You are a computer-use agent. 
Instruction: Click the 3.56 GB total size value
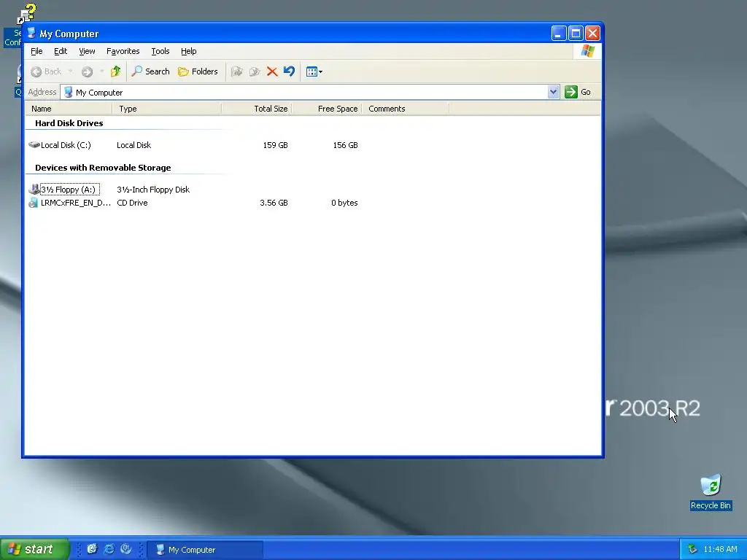pos(274,203)
